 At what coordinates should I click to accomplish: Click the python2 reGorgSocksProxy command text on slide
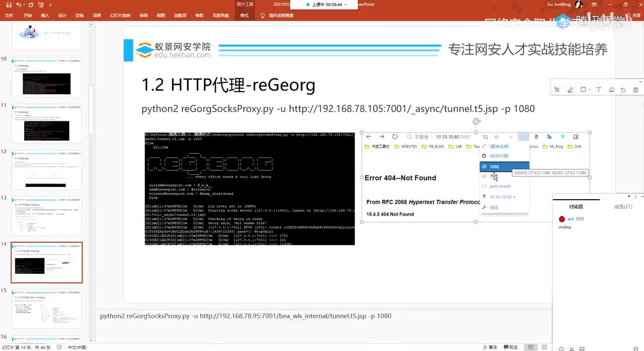coord(338,108)
